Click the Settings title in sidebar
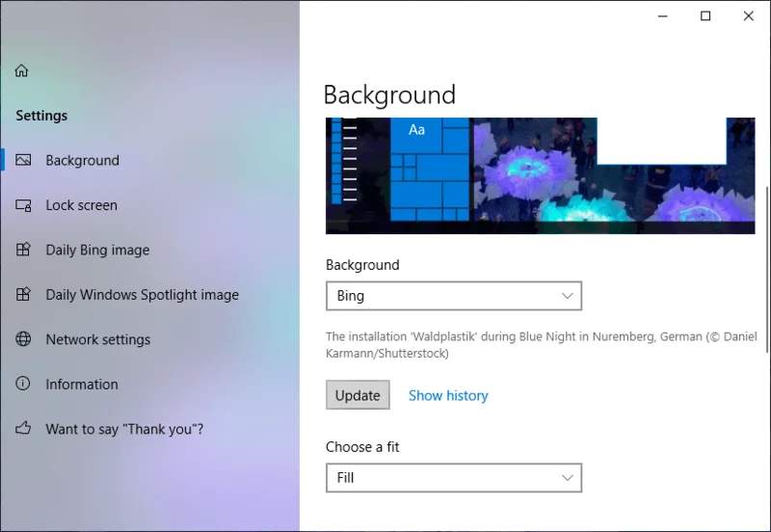Image resolution: width=771 pixels, height=532 pixels. coord(41,116)
